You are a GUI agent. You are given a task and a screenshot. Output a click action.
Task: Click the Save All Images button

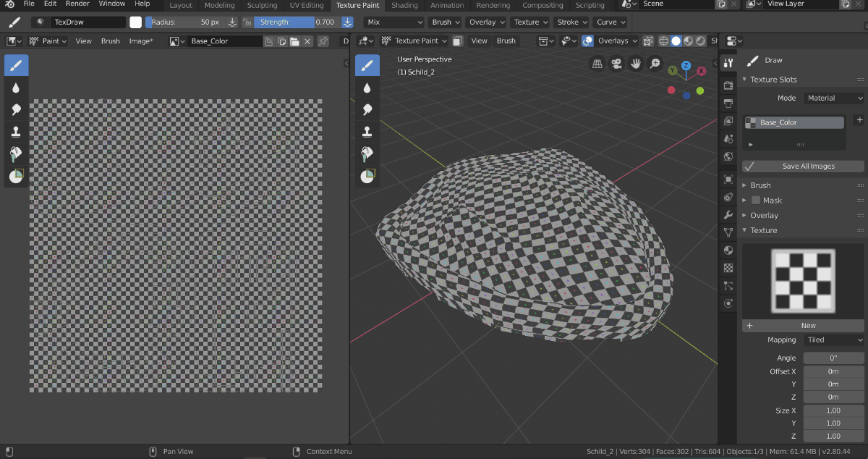click(x=803, y=166)
